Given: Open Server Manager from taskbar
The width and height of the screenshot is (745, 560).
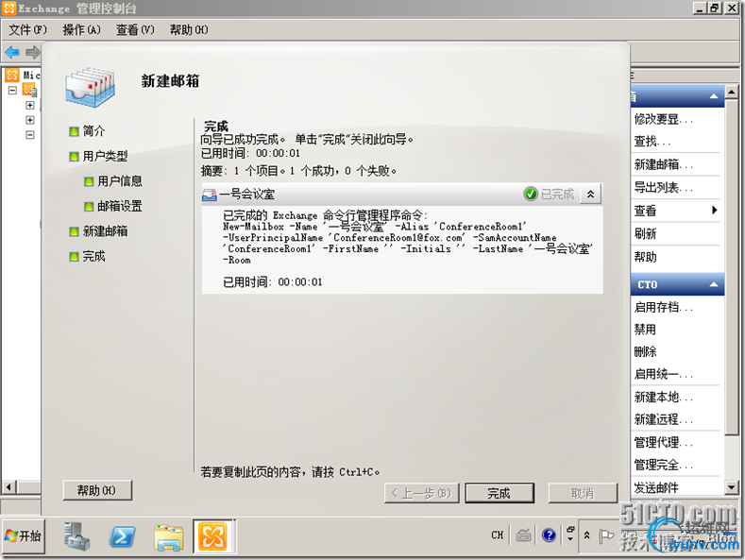Looking at the screenshot, I should point(76,536).
